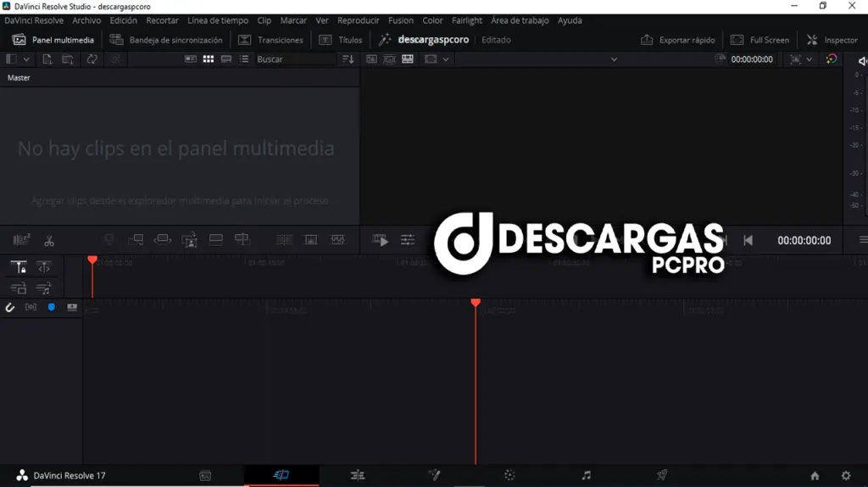The height and width of the screenshot is (487, 868).
Task: Apply the Dissolve transition icon
Action: tap(311, 239)
